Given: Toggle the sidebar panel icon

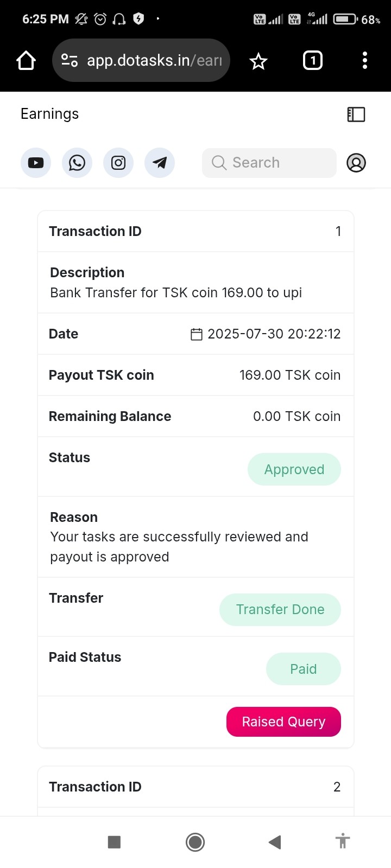Looking at the screenshot, I should 356,114.
